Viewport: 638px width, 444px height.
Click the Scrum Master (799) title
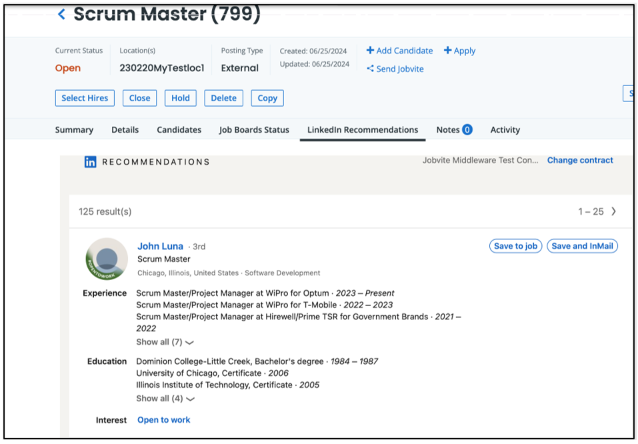167,14
